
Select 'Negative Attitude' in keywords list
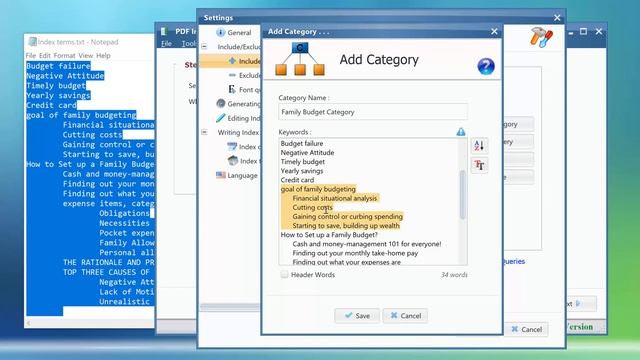307,153
